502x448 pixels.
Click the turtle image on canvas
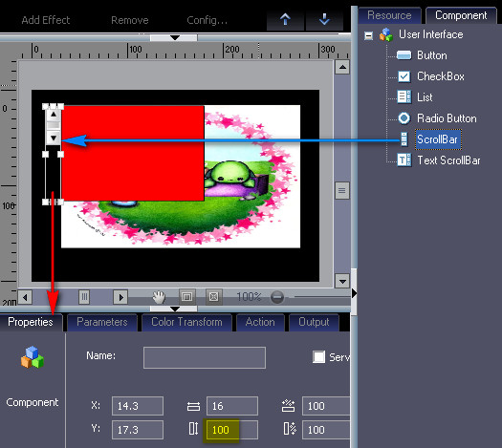(230, 179)
